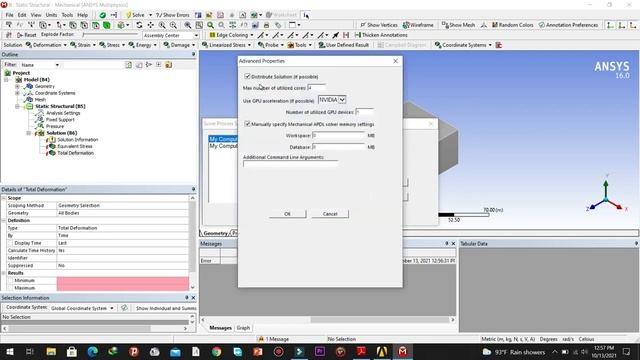The image size is (640, 360).
Task: Collapse the Static Structural (B5) node
Action: 17,106
